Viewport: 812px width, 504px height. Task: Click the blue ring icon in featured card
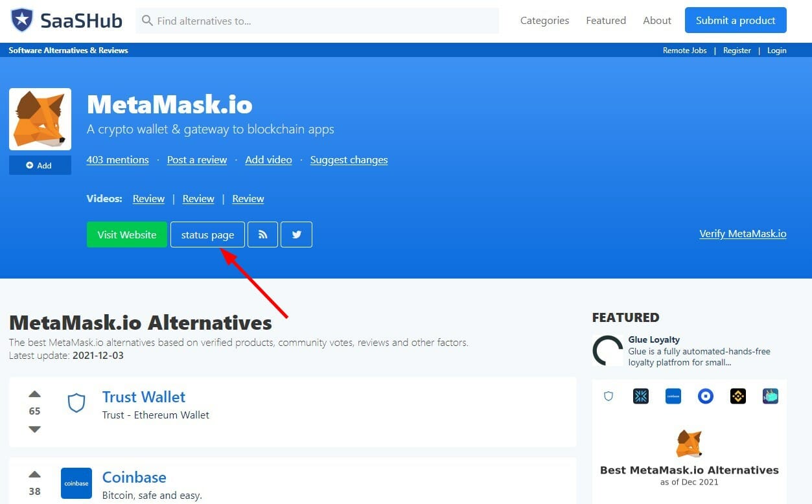[706, 396]
